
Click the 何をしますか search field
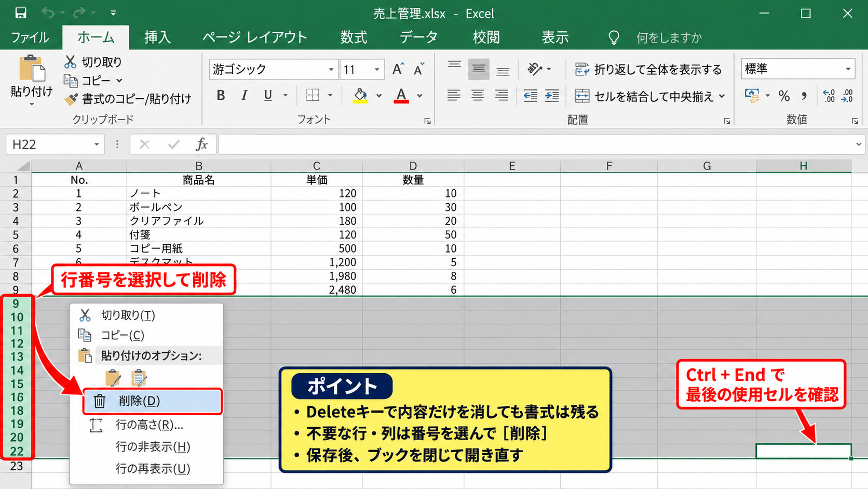[x=669, y=37]
